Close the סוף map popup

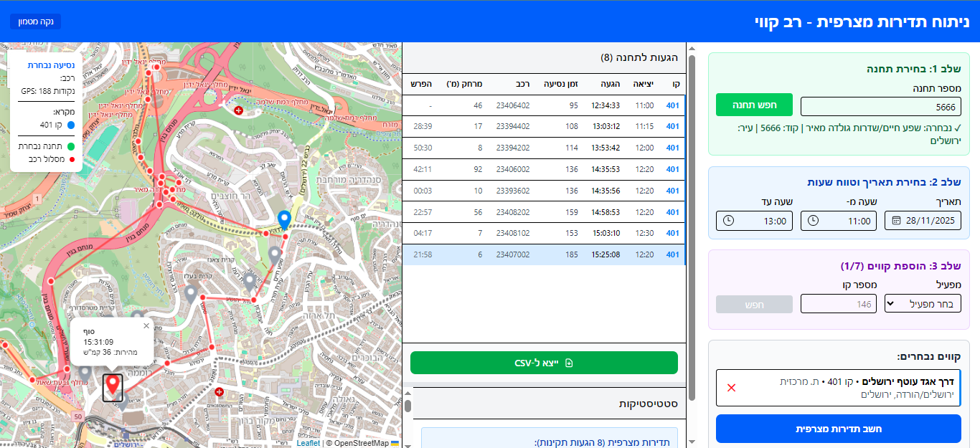pos(146,325)
